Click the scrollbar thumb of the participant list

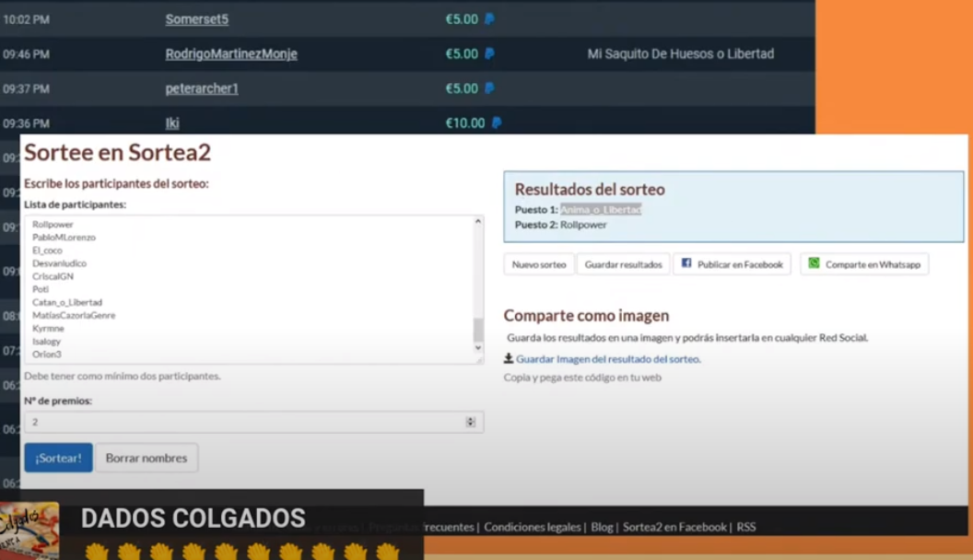pos(478,330)
